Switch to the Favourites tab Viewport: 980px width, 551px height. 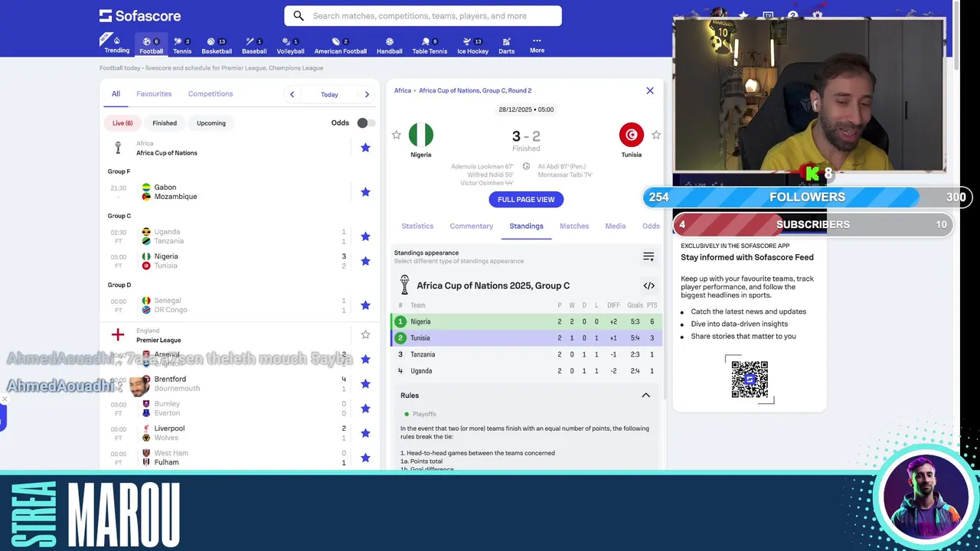click(154, 94)
